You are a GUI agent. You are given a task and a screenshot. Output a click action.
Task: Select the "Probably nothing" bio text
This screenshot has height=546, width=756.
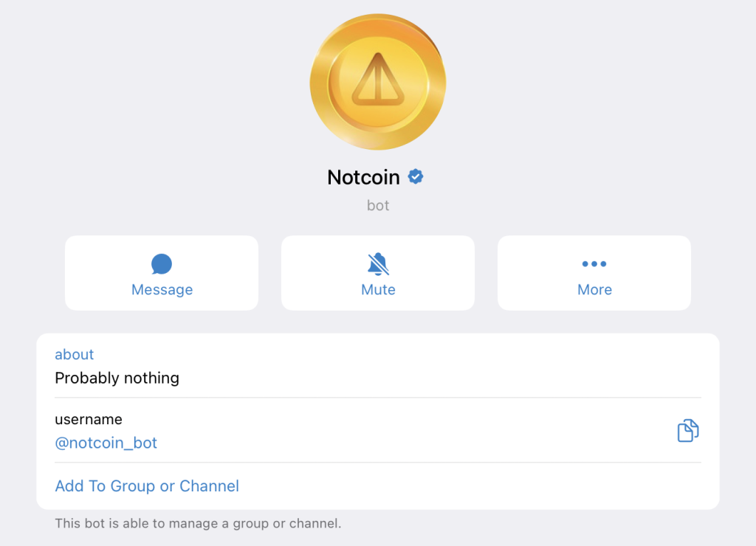pyautogui.click(x=117, y=379)
